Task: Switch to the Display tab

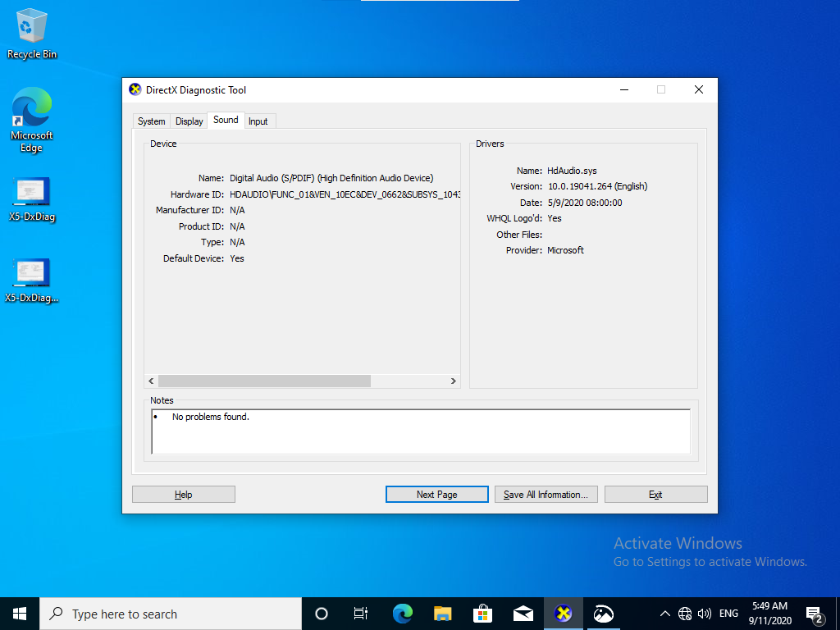Action: tap(189, 121)
